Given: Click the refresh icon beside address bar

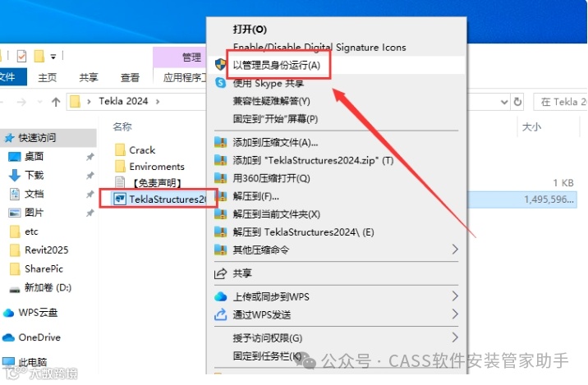Looking at the screenshot, I should click(517, 102).
